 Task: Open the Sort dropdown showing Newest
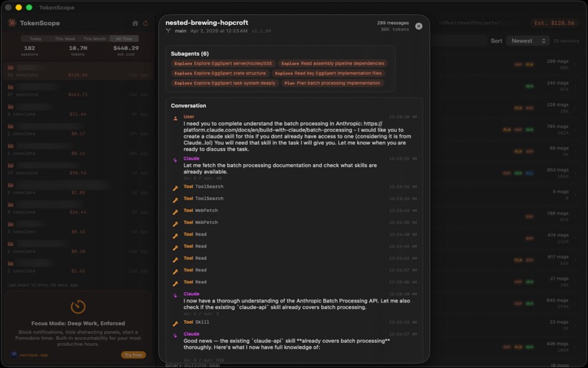coord(528,40)
